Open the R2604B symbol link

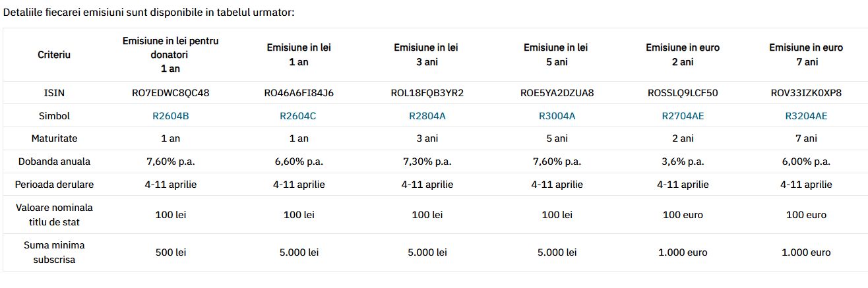(170, 116)
